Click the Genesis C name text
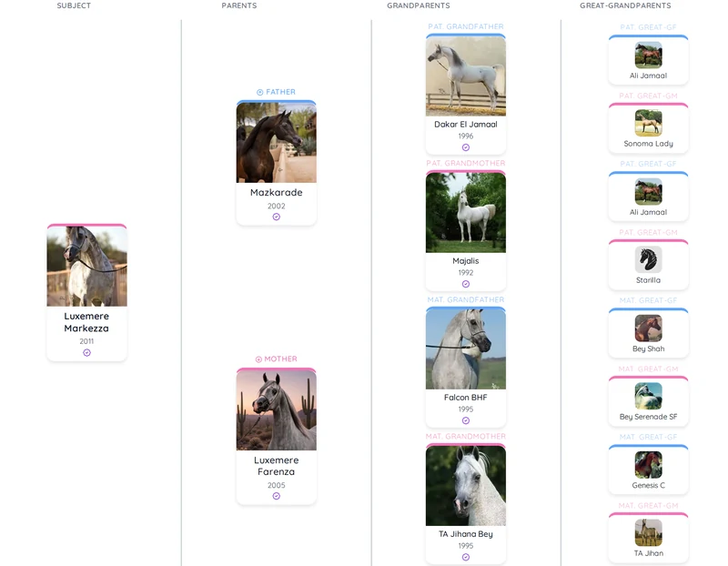The width and height of the screenshot is (728, 566). [x=648, y=485]
